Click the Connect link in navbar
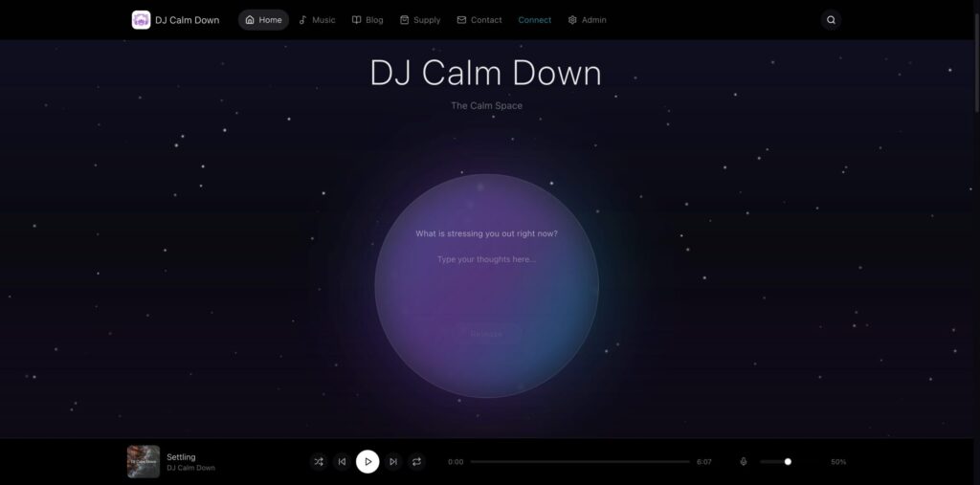Image resolution: width=980 pixels, height=485 pixels. tap(534, 20)
